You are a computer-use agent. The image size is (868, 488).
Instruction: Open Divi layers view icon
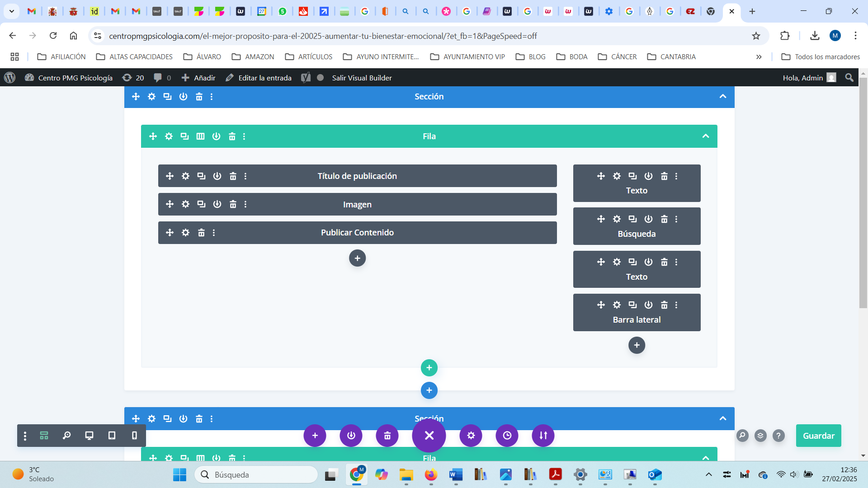pyautogui.click(x=760, y=436)
